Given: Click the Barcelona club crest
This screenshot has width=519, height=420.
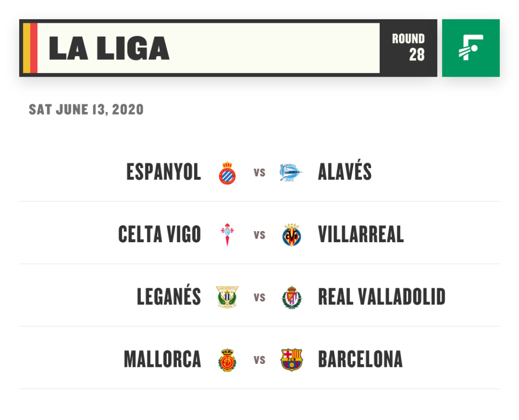Looking at the screenshot, I should (x=291, y=360).
